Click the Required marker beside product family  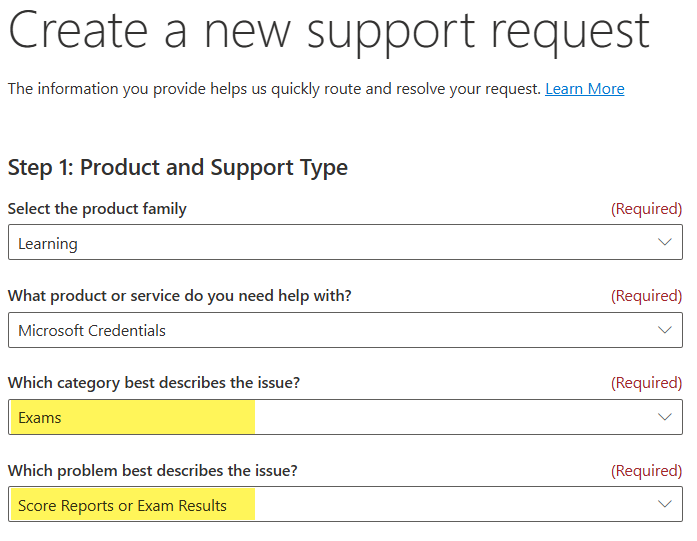coord(646,209)
